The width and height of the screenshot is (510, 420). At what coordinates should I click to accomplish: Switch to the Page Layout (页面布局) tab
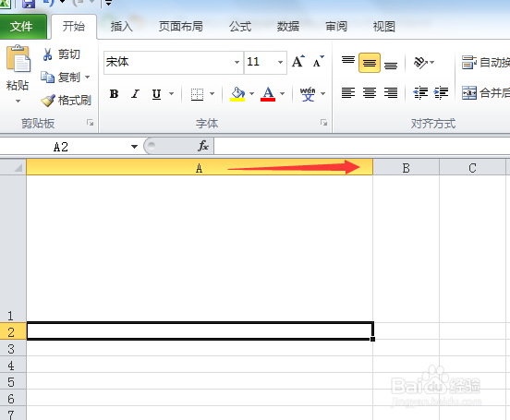tap(181, 27)
